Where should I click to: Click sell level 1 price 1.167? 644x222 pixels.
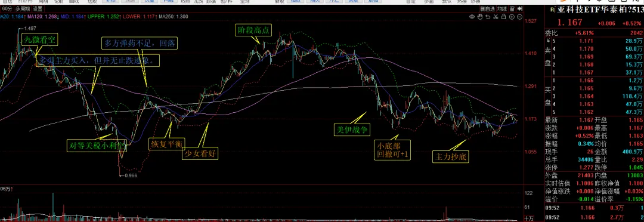click(x=587, y=72)
